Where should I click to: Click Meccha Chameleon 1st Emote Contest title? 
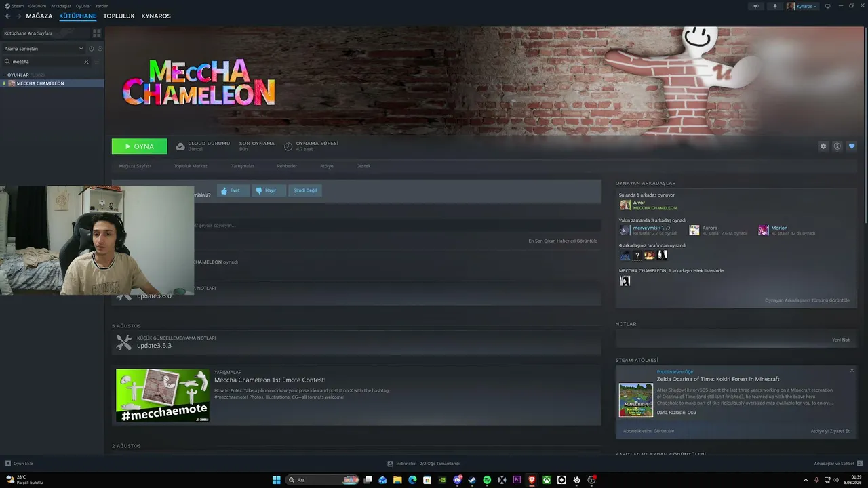(270, 380)
